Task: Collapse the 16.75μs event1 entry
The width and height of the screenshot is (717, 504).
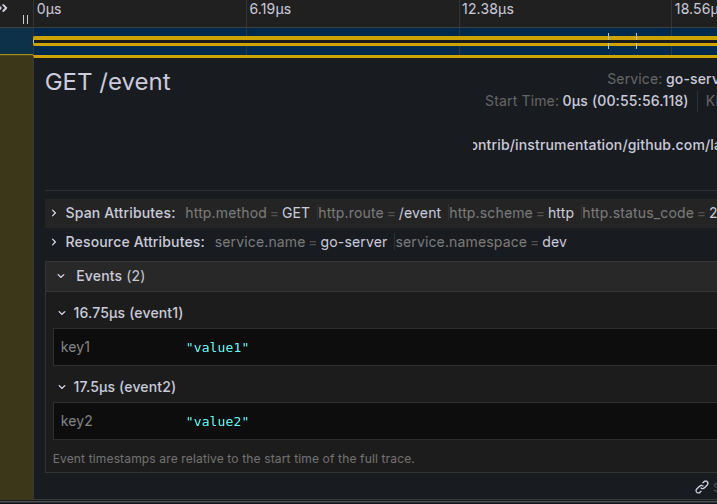Action: click(x=62, y=313)
